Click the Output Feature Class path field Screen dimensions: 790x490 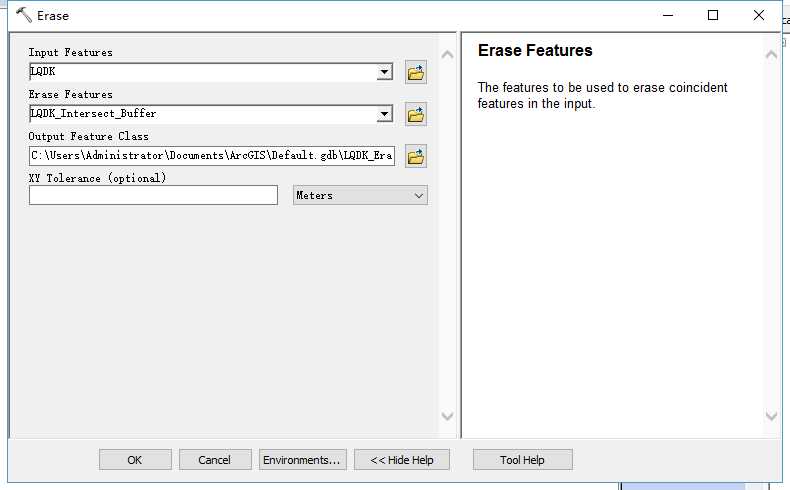click(212, 156)
